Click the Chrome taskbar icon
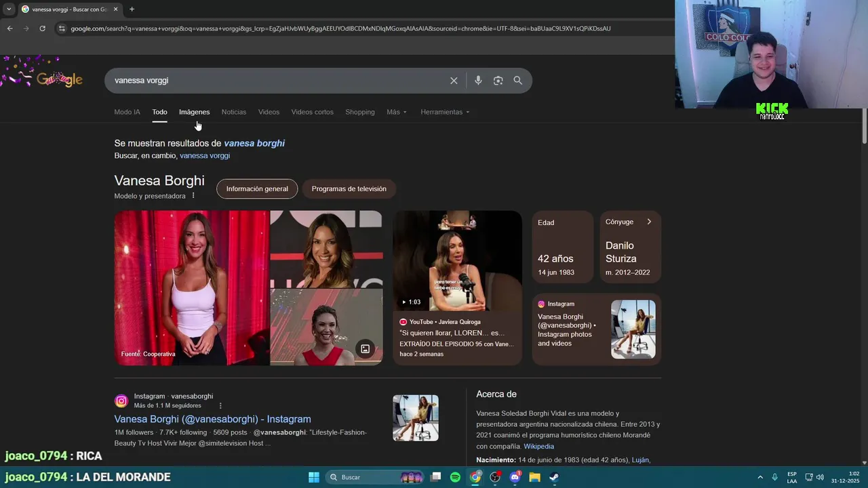Screen dimensions: 868x488 coord(475,477)
